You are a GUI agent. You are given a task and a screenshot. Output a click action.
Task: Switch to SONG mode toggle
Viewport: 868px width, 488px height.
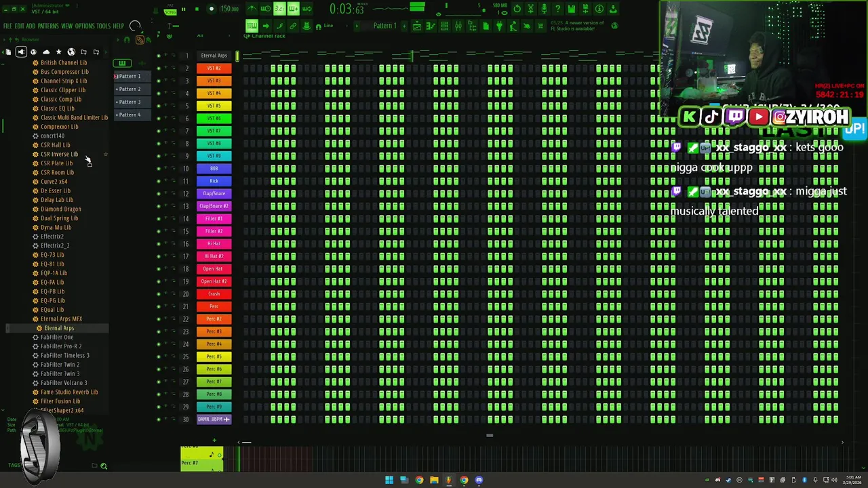pos(170,12)
